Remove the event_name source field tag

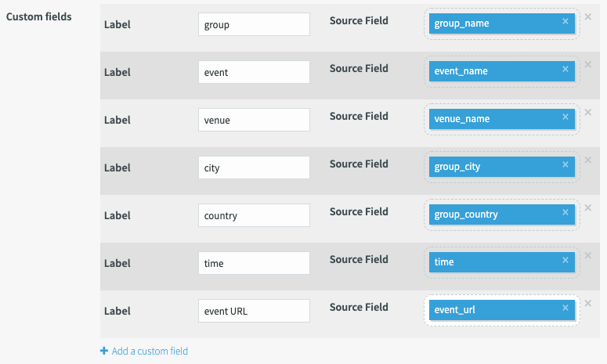(x=565, y=69)
